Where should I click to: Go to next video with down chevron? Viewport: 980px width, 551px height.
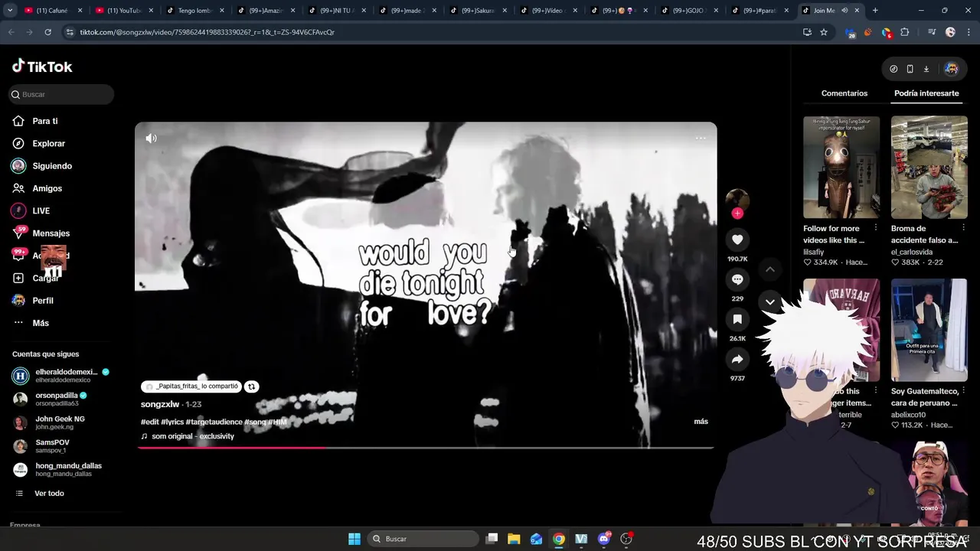click(770, 302)
